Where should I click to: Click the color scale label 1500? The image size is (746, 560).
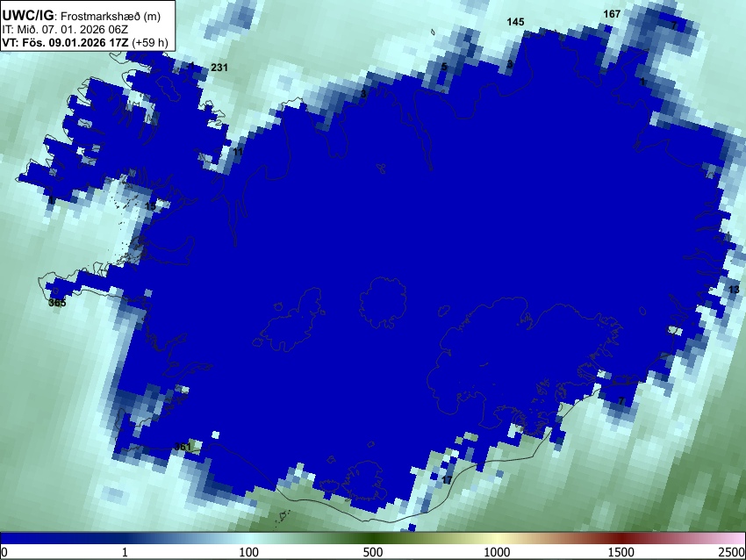click(x=621, y=552)
